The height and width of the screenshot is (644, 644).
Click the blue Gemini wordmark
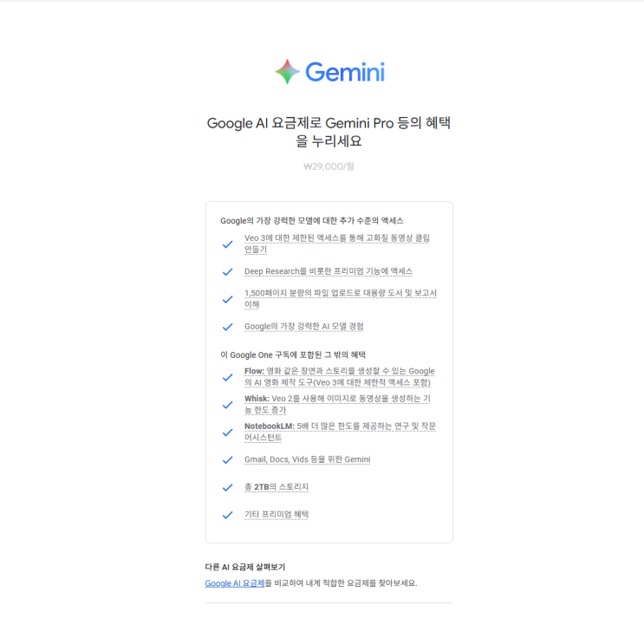click(x=345, y=72)
